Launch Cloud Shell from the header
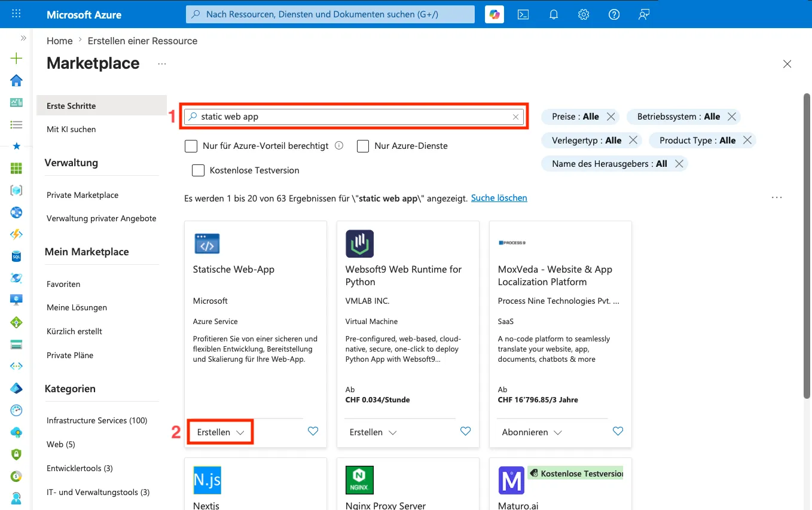Image resolution: width=812 pixels, height=510 pixels. click(x=523, y=14)
